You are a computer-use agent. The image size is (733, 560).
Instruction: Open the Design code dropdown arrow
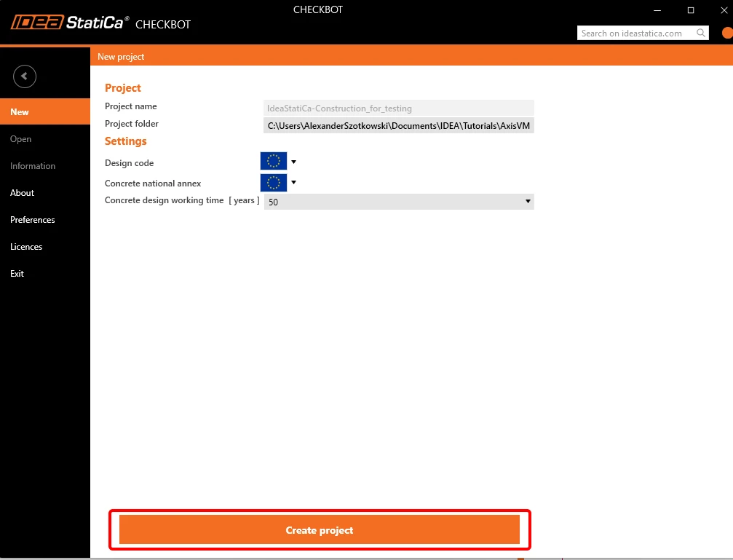coord(293,162)
